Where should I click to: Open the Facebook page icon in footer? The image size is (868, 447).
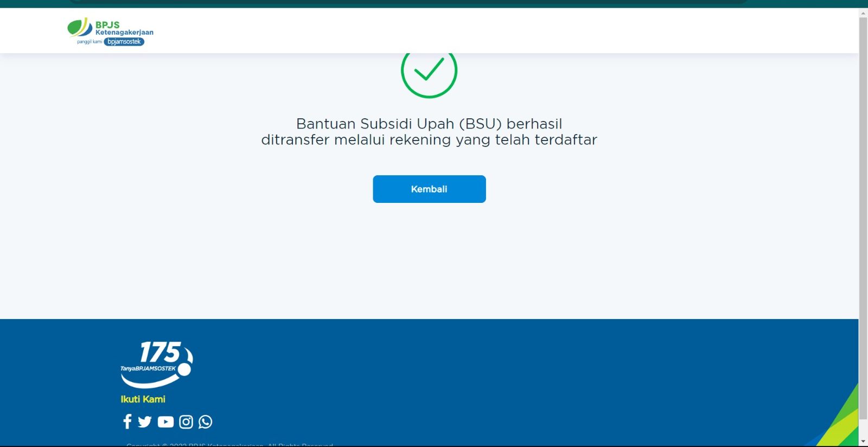click(127, 422)
